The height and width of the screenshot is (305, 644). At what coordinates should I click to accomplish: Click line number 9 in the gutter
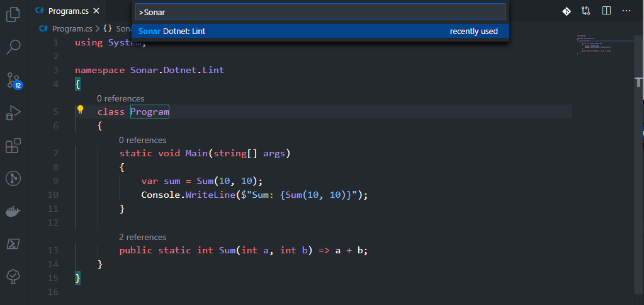tap(56, 181)
